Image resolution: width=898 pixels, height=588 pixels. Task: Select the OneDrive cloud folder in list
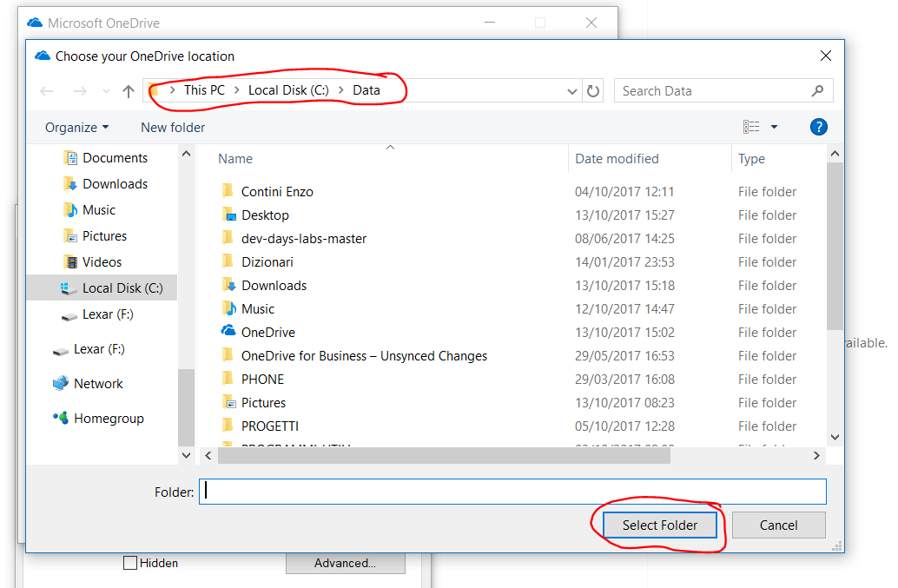[x=267, y=333]
